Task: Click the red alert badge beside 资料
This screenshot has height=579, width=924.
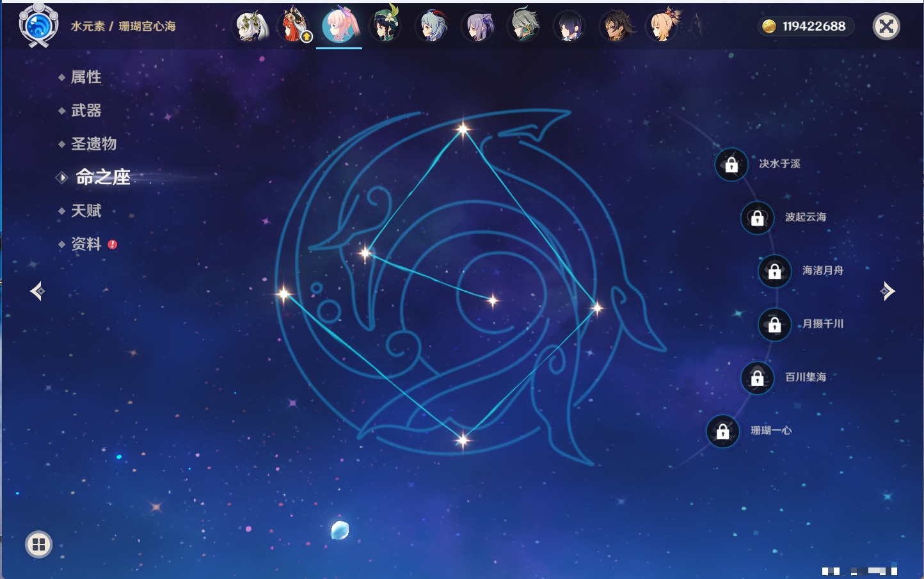Action: coord(113,244)
